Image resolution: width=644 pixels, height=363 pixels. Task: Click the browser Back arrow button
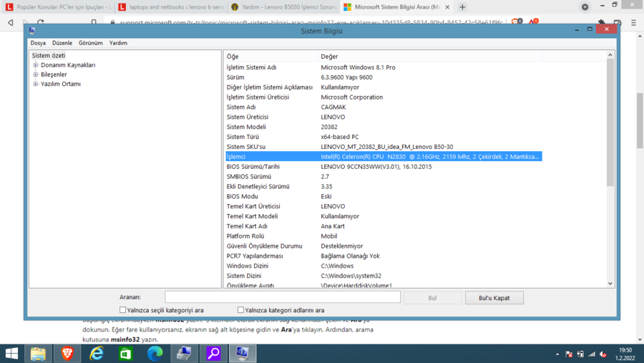[x=11, y=22]
